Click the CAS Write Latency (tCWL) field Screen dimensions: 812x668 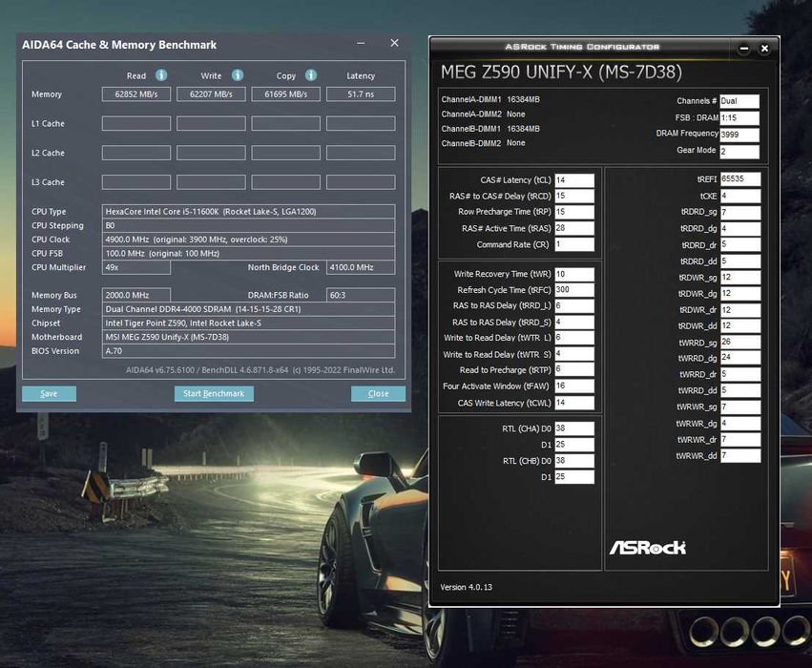tap(574, 403)
